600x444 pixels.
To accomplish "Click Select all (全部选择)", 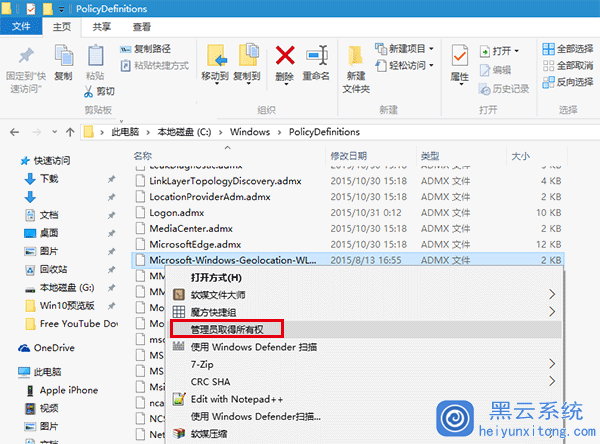I will (568, 49).
